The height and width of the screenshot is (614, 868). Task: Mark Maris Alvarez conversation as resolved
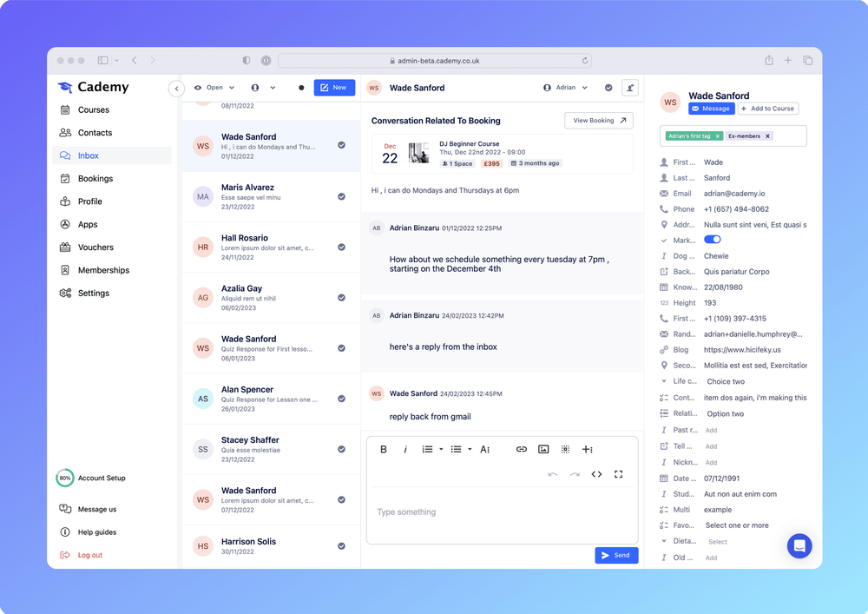point(341,196)
